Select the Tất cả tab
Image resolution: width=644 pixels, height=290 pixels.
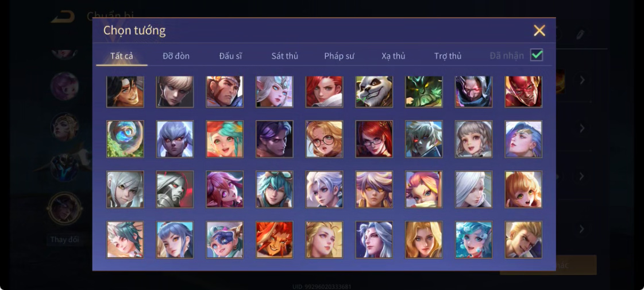tap(122, 56)
